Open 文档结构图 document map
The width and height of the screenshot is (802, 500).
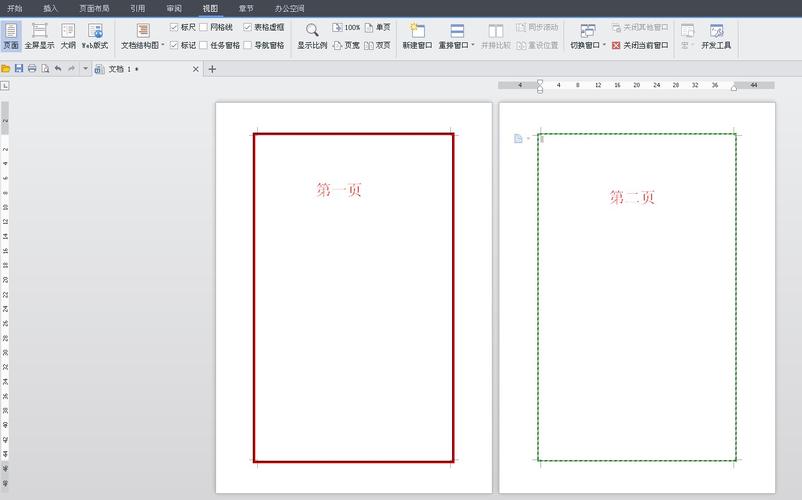pos(140,36)
